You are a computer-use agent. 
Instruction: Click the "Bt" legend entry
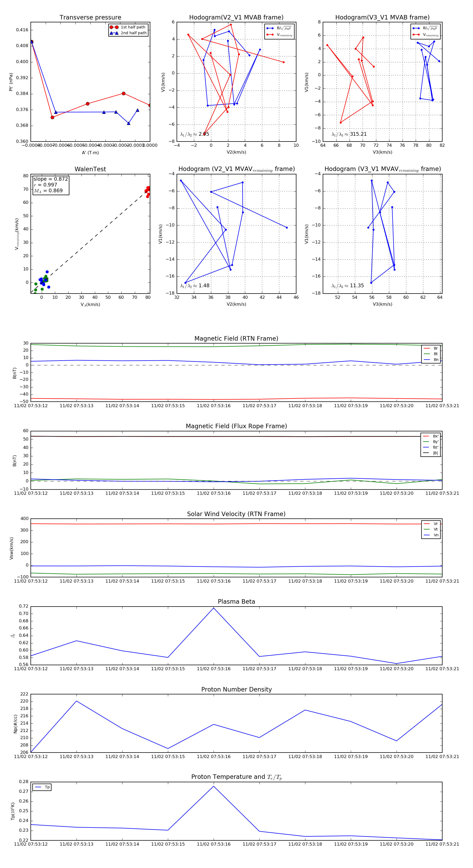[431, 354]
